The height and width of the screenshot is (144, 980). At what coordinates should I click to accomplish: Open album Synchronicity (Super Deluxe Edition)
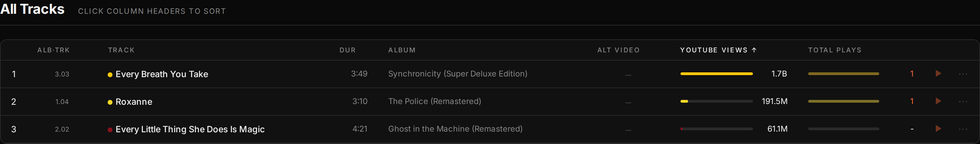pyautogui.click(x=458, y=74)
